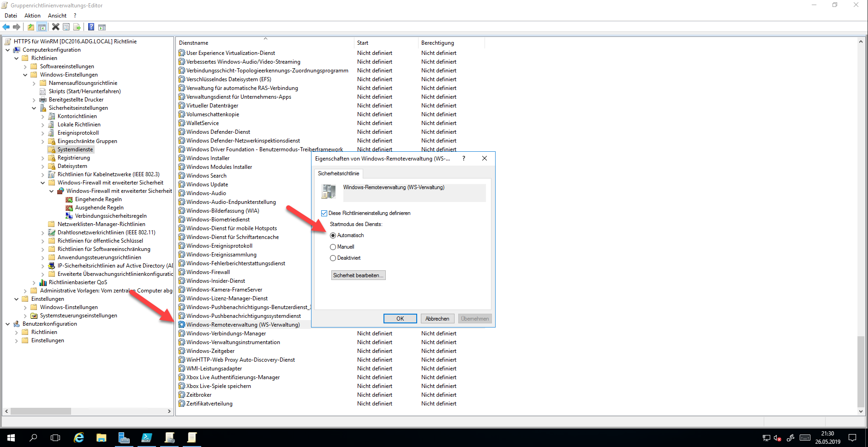Collapse the Computerkonfiguration node
Screen dimensions: 868x447
point(8,50)
